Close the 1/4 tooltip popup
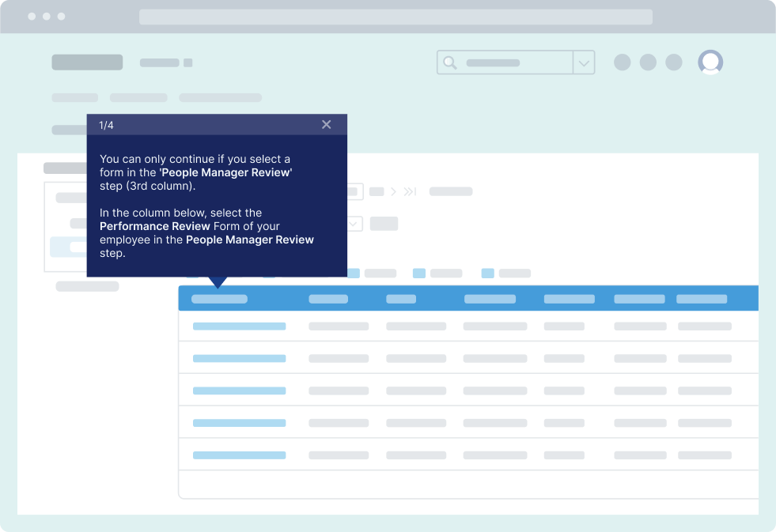Viewport: 776px width, 532px height. 326,125
